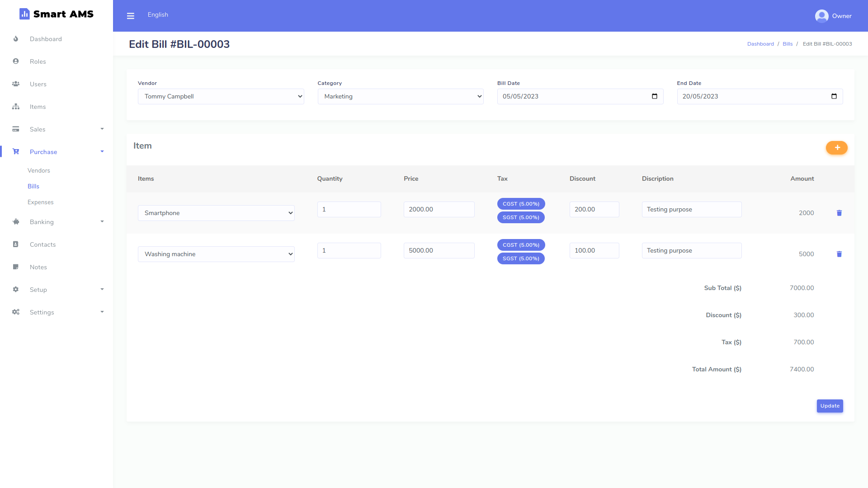Open the Category dropdown set to Marketing
Screen dimensions: 868x488
[401, 96]
